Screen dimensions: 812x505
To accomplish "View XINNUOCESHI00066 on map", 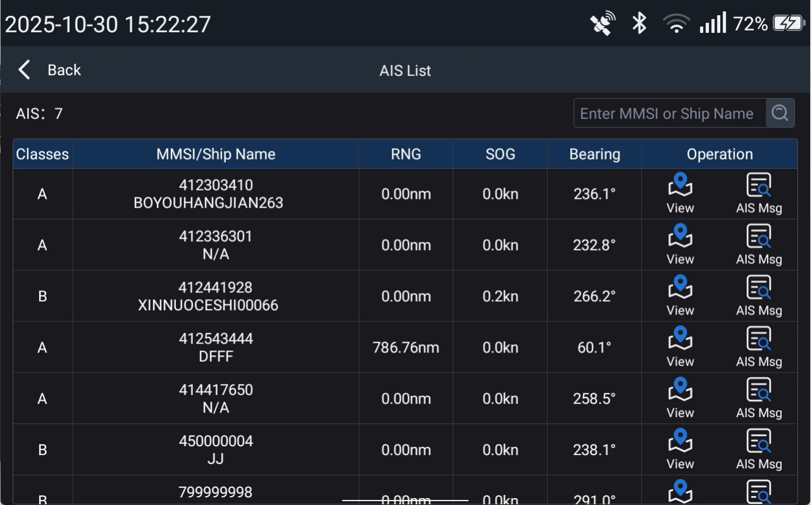I will coord(680,296).
